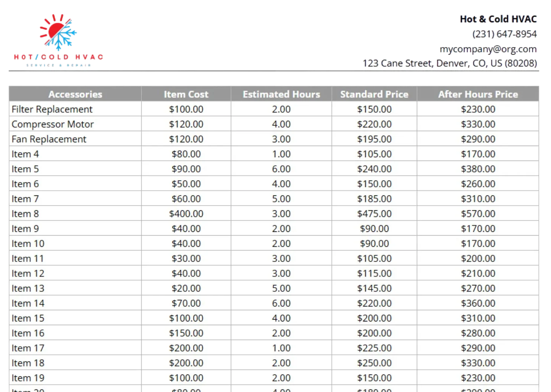551x392 pixels.
Task: Select the Item Cost column header
Action: pos(186,94)
